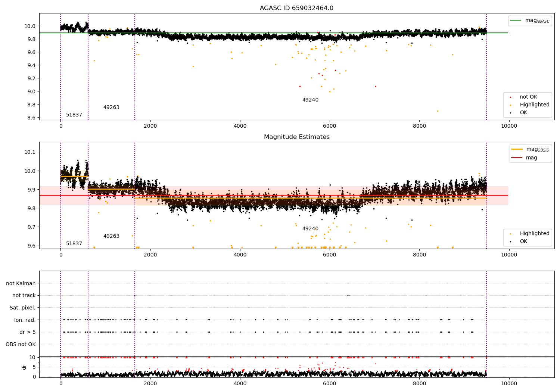560x392 pixels.
Task: Click x-tick 2000 under Magnitude Estimates plot
Action: pyautogui.click(x=150, y=255)
